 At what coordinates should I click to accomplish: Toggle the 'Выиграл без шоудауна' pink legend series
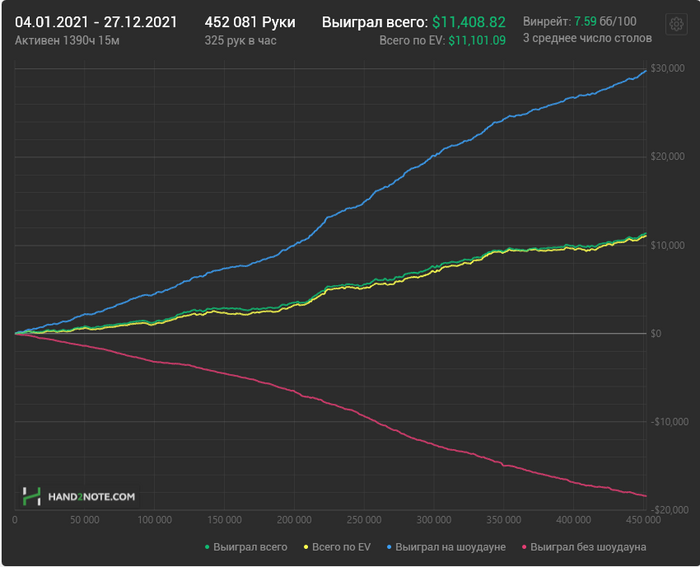click(x=584, y=547)
